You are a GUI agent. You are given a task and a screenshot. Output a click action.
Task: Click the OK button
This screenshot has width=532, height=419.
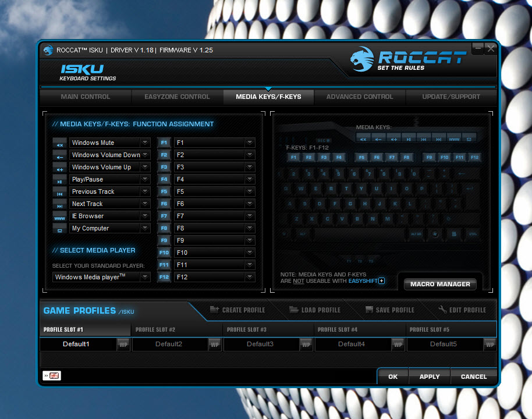click(x=393, y=377)
